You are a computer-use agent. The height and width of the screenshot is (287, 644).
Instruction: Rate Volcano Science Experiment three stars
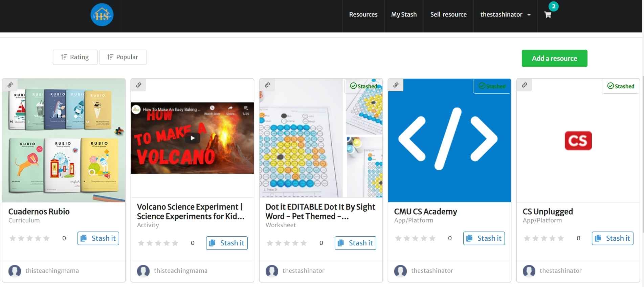pos(158,243)
